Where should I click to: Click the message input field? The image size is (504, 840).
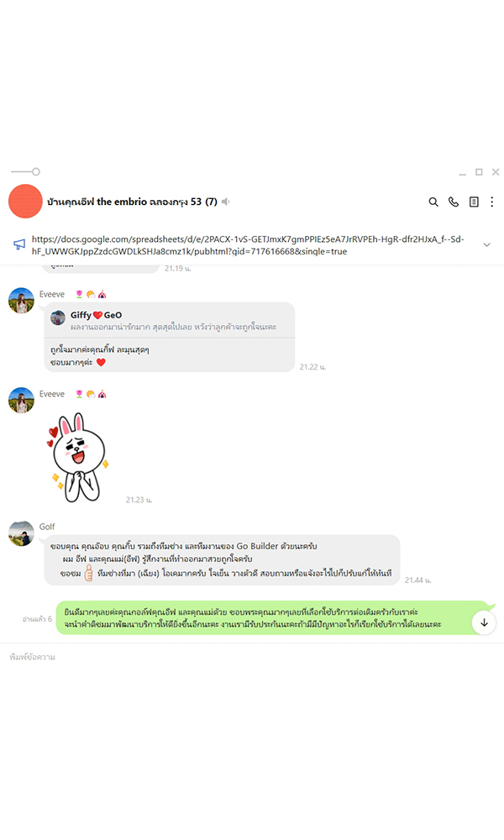click(252, 657)
